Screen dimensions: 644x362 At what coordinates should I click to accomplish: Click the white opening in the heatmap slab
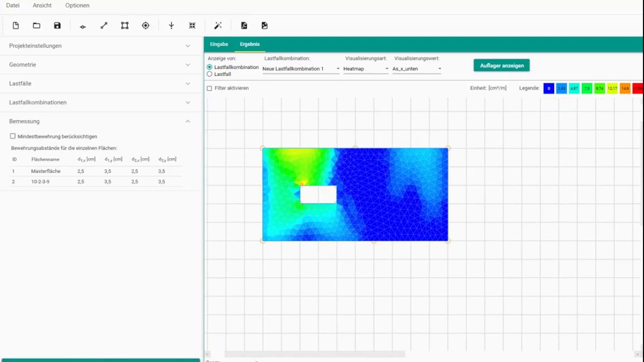click(x=318, y=195)
